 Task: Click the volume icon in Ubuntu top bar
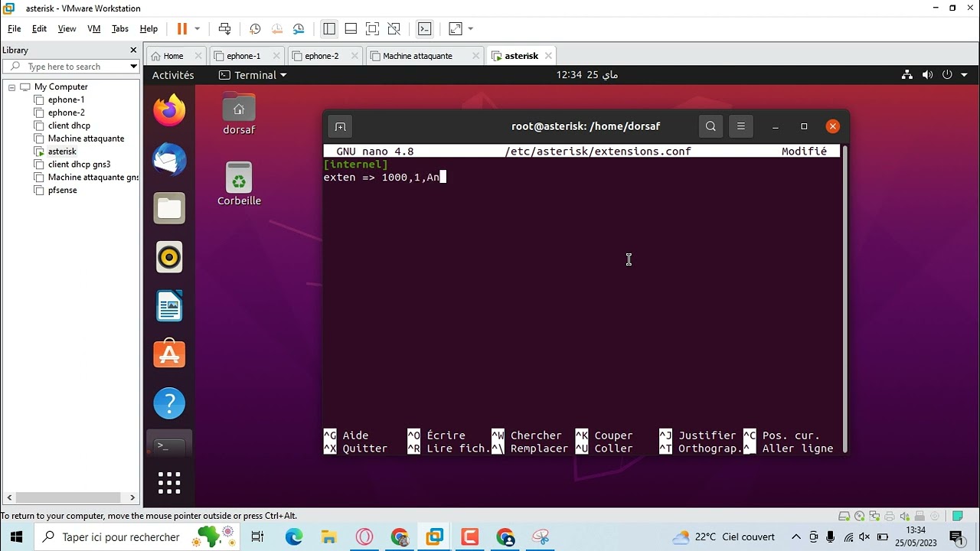tap(927, 75)
